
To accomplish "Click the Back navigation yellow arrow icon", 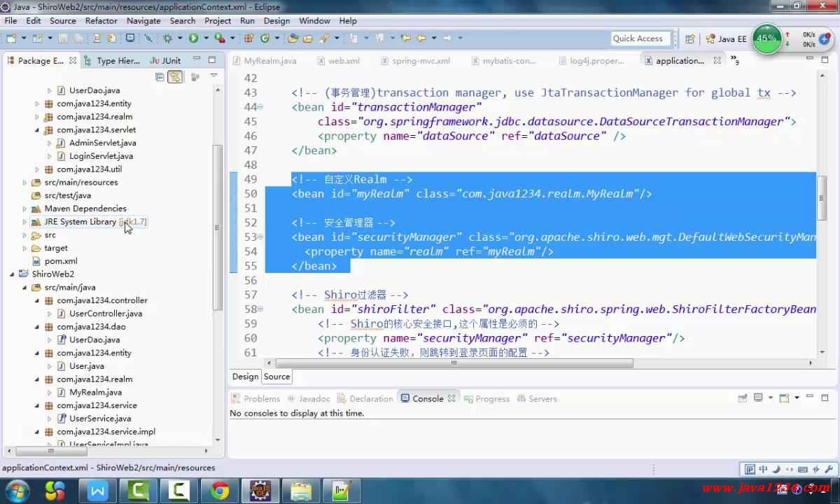I will coord(421,38).
